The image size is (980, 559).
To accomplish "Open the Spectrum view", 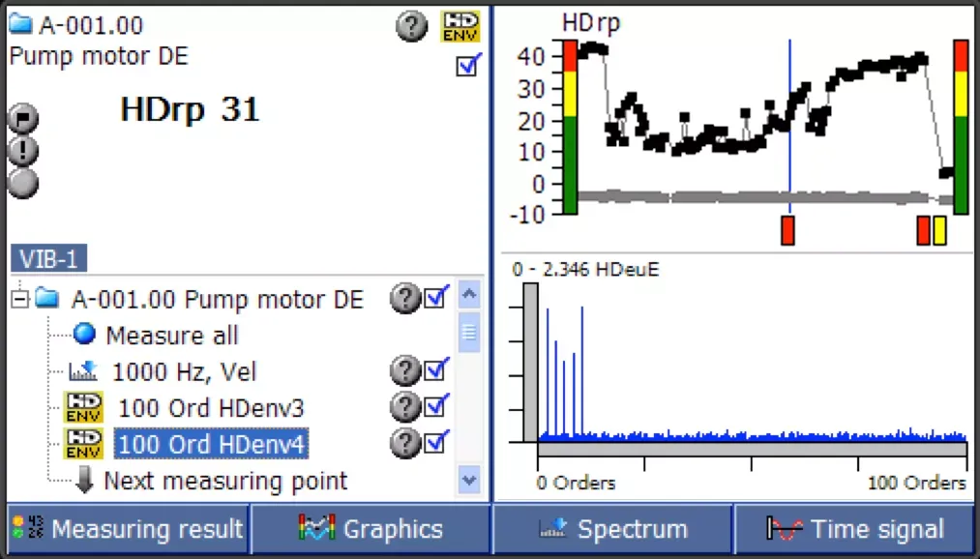I will [x=612, y=529].
